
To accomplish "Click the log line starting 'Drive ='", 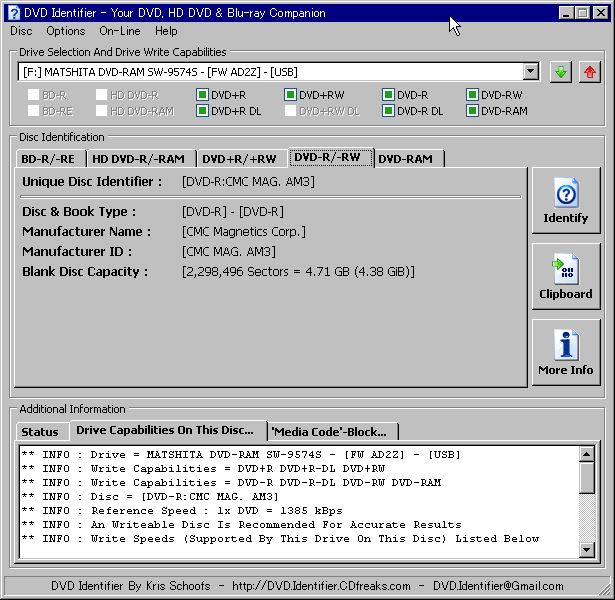I will pos(240,455).
